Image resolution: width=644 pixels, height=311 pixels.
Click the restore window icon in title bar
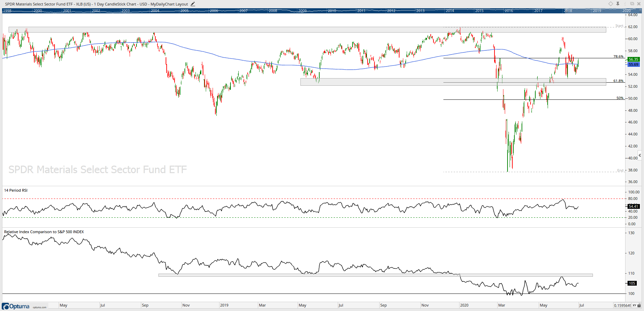632,4
